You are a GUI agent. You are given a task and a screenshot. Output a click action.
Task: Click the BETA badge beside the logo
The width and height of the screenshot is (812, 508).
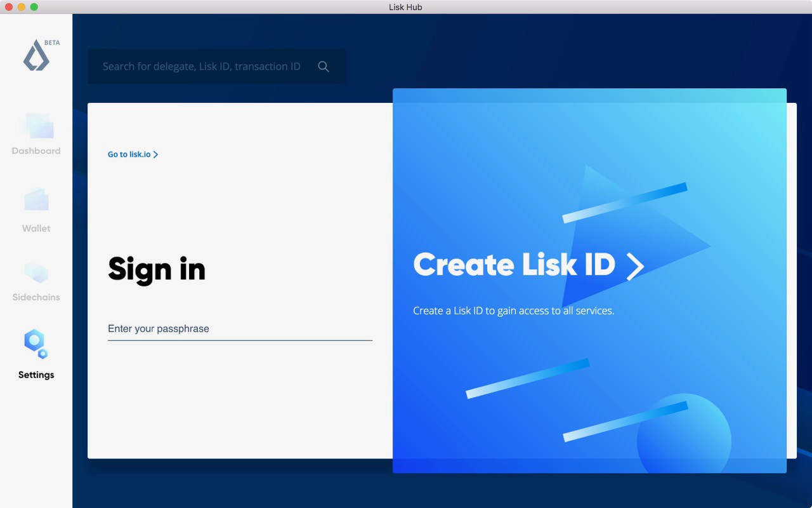[52, 43]
